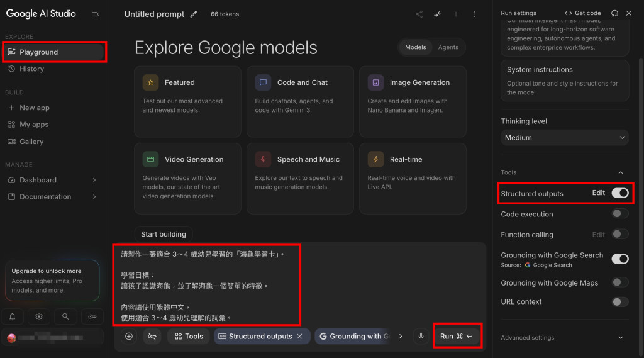This screenshot has height=358, width=644.
Task: Click the user account avatar
Action: 11,338
